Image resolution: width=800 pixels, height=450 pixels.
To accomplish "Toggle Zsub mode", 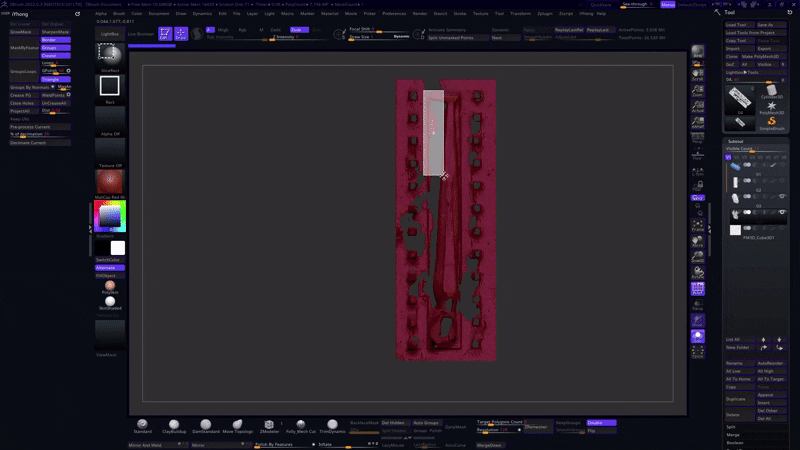I will tap(299, 30).
